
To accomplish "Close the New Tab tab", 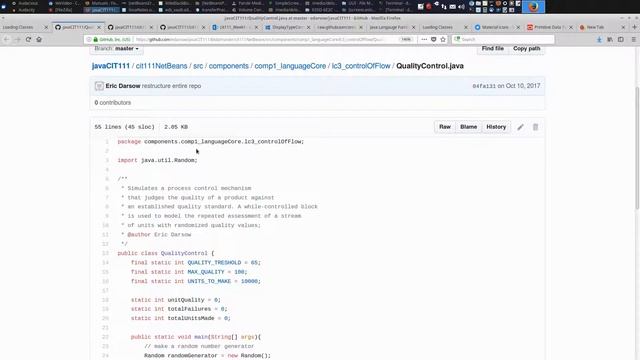I will pyautogui.click(x=623, y=27).
